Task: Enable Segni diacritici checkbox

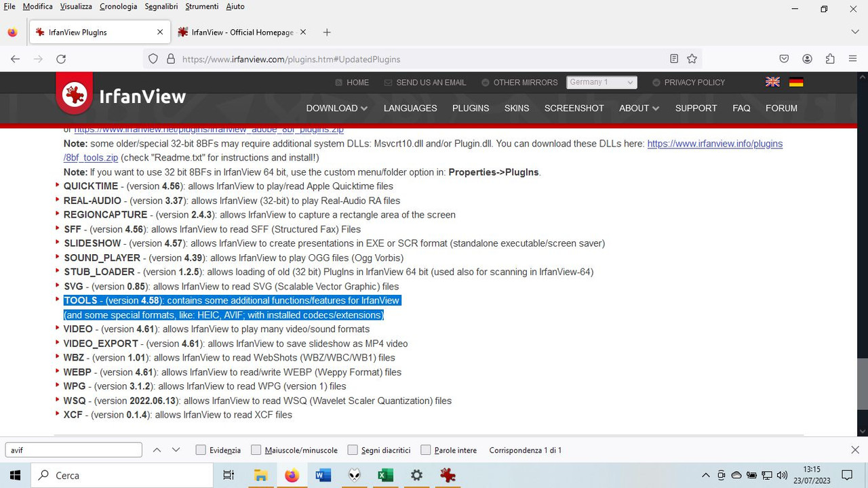Action: pos(352,450)
